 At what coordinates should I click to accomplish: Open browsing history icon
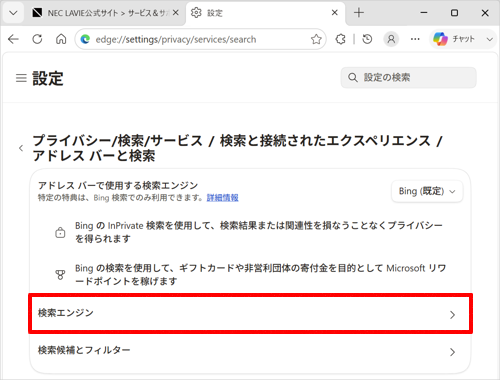(x=367, y=39)
